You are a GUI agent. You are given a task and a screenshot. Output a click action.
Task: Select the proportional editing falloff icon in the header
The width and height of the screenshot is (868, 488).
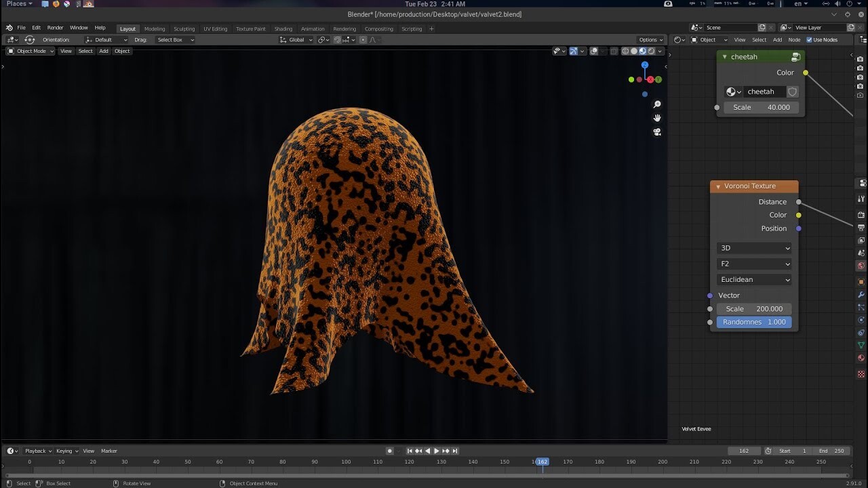[x=373, y=39]
